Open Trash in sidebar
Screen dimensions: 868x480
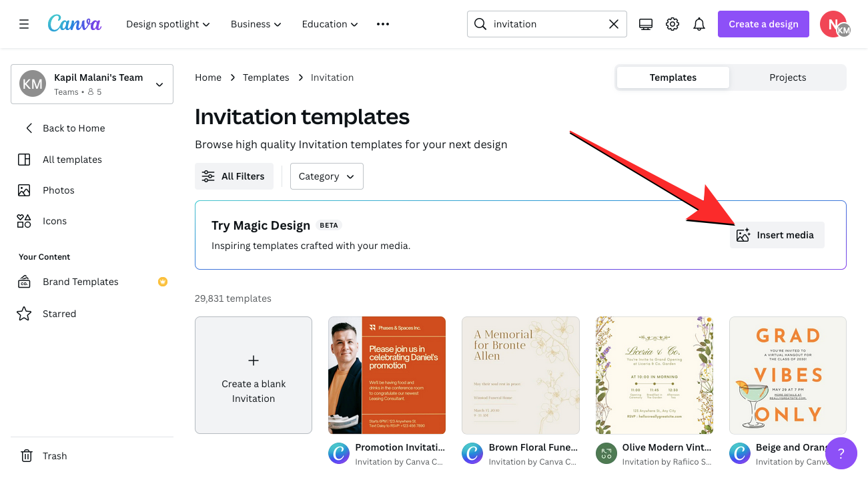tap(55, 456)
